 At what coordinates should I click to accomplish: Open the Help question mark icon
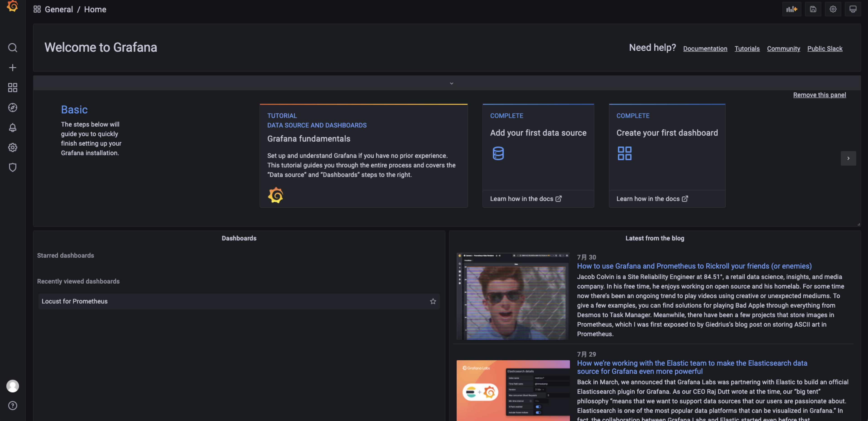(12, 406)
